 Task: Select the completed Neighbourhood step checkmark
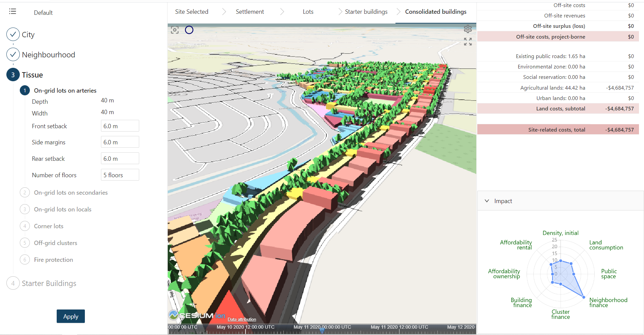(13, 54)
